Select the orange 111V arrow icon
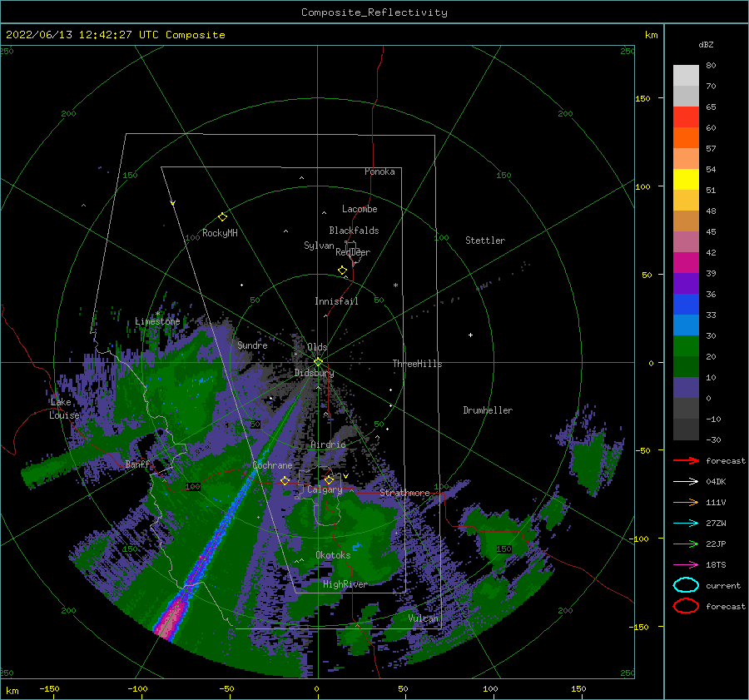Viewport: 749px width, 700px height. tap(686, 502)
